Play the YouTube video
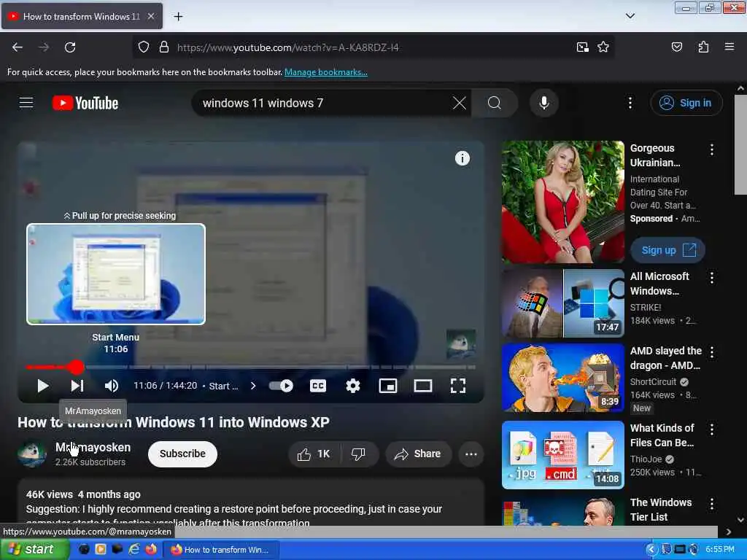This screenshot has height=560, width=747. click(x=42, y=386)
